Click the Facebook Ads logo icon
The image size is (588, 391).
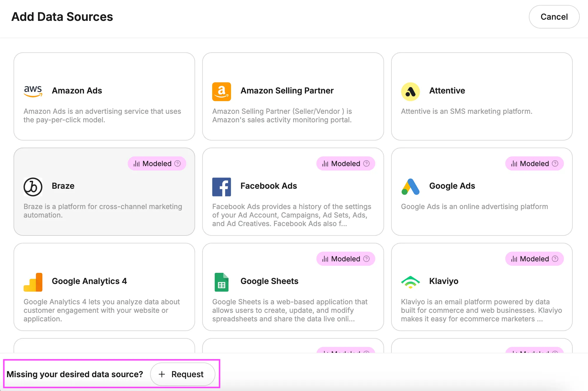[222, 187]
